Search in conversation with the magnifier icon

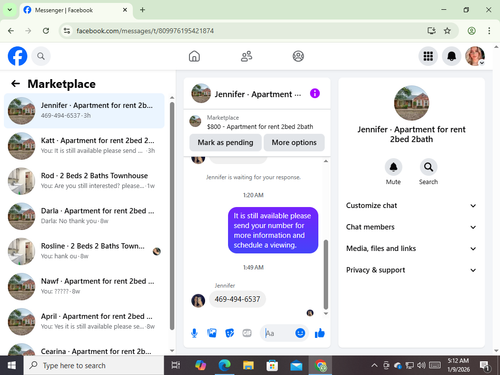[428, 167]
